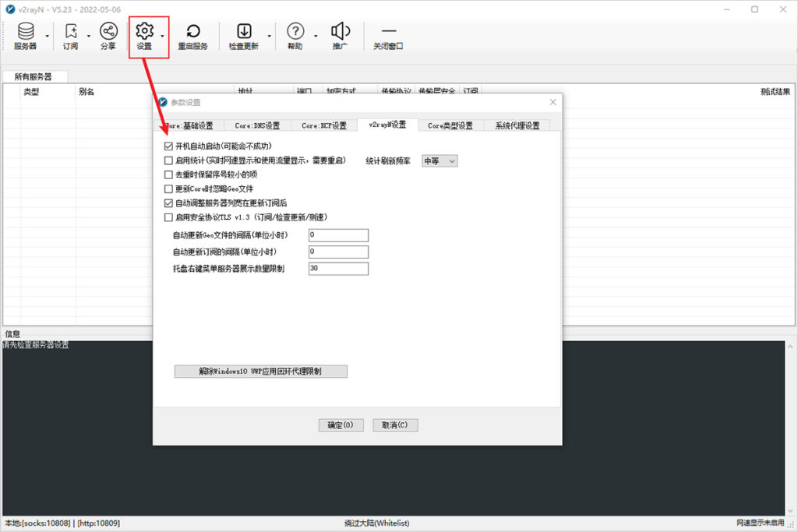Enable the 开机自动启动 autostart checkbox
This screenshot has height=532, width=798.
click(x=168, y=146)
